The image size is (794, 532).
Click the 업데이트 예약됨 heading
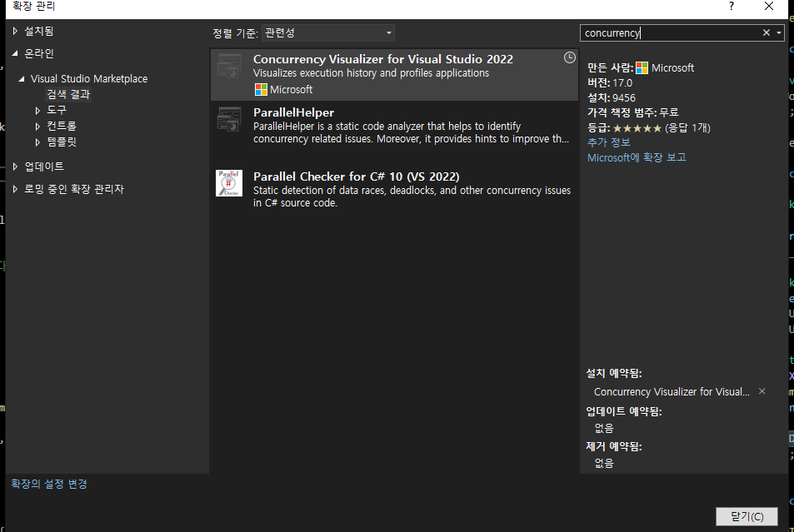(x=624, y=411)
